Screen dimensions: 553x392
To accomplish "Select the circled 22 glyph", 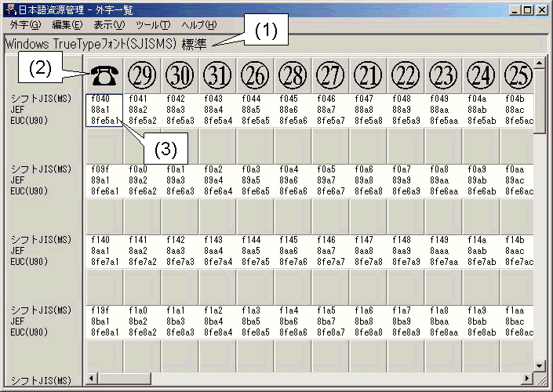I will tap(406, 75).
